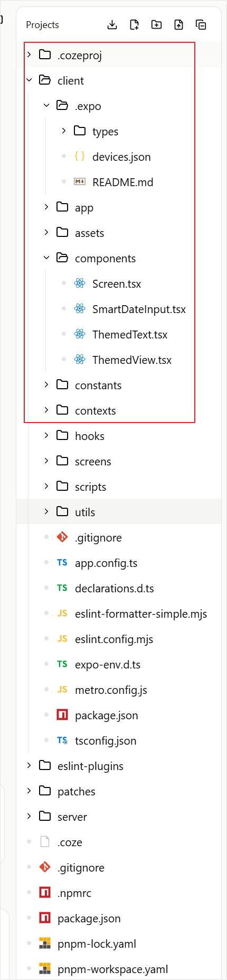Screen dimensions: 227x980
Task: Expand the server folder
Action: (x=29, y=816)
